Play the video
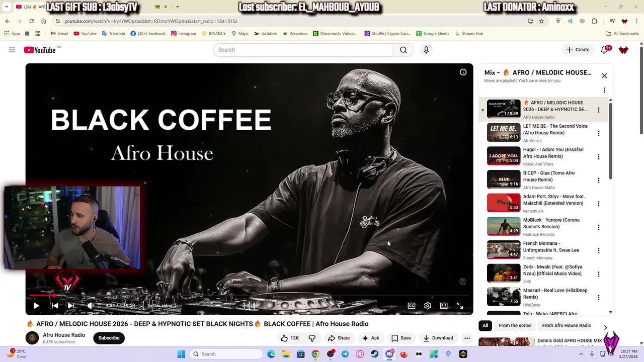The width and height of the screenshot is (644, 362). coord(36,305)
